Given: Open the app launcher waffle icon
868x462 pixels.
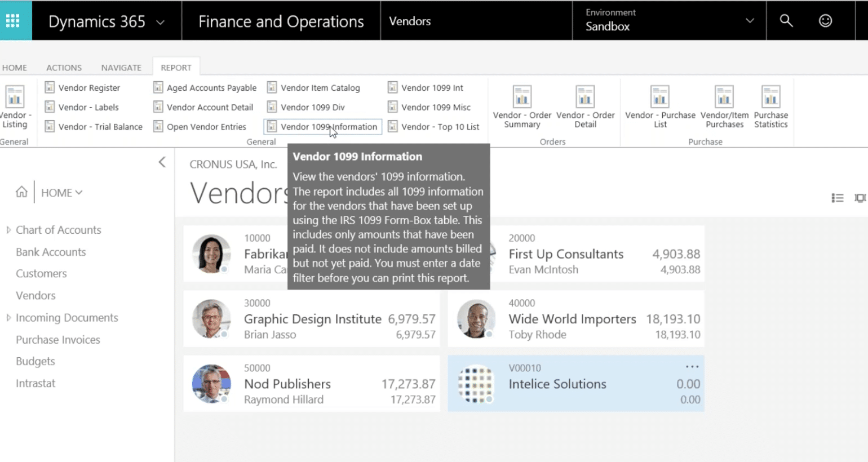Looking at the screenshot, I should [13, 21].
